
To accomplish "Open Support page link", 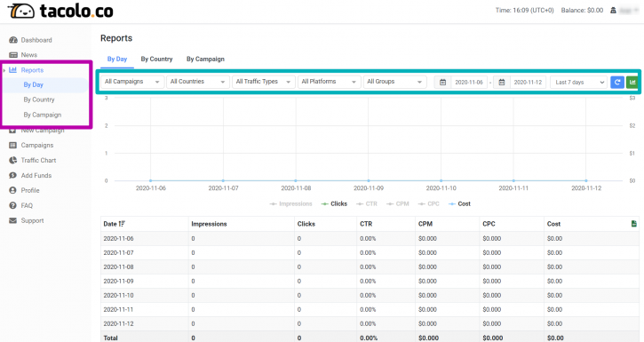I will pos(33,220).
